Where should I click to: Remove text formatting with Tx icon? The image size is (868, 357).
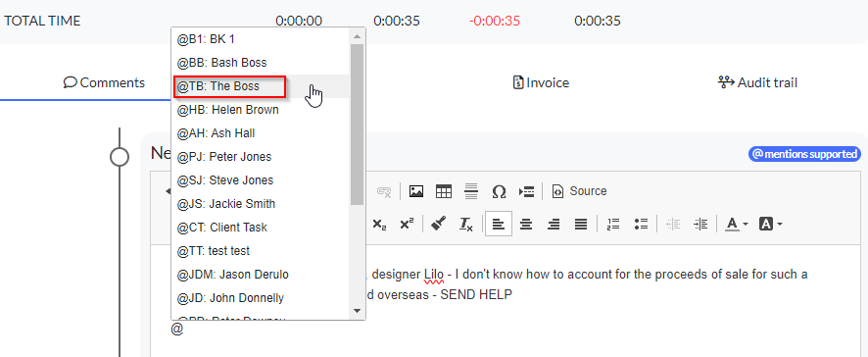[x=466, y=225]
